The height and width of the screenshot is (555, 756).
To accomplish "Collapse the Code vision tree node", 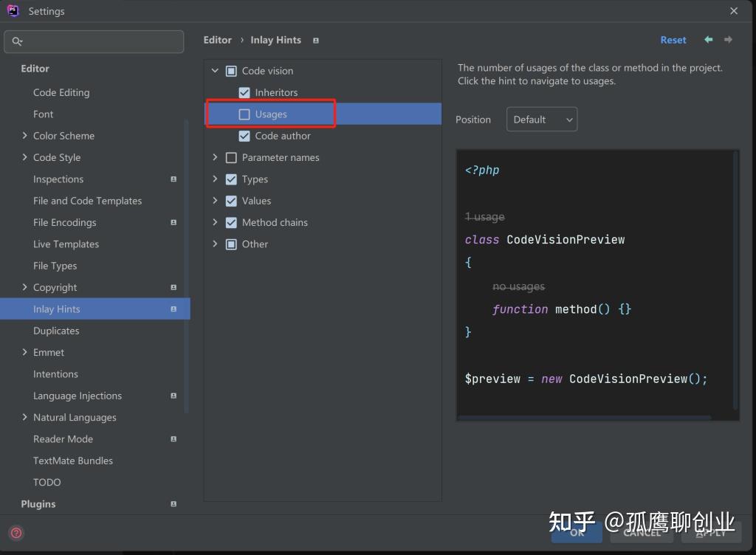I will point(215,71).
